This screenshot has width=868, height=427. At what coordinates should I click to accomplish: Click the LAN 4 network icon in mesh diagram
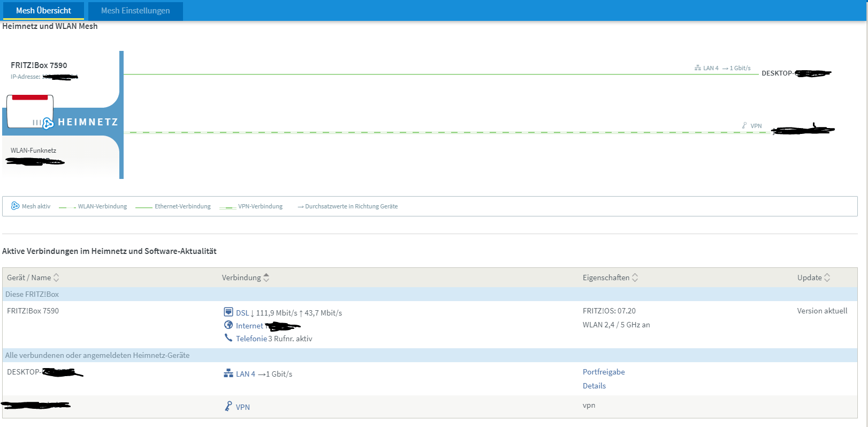[x=698, y=68]
